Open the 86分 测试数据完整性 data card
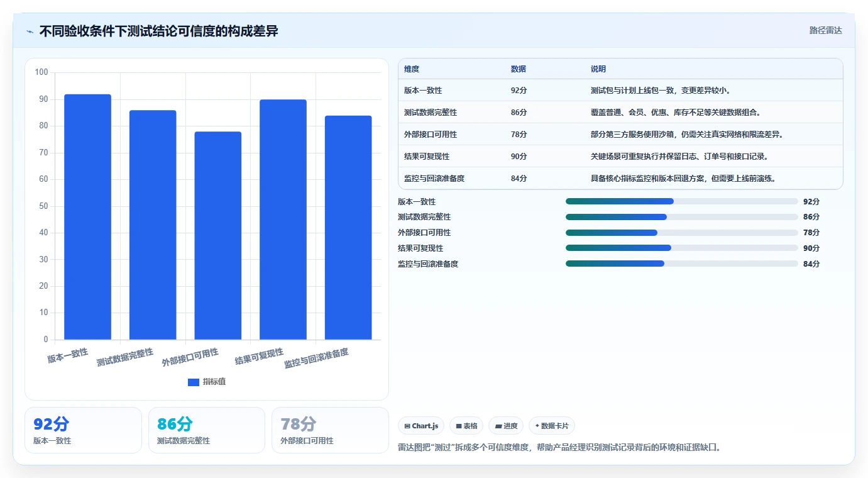Image resolution: width=868 pixels, height=478 pixels. click(x=207, y=430)
